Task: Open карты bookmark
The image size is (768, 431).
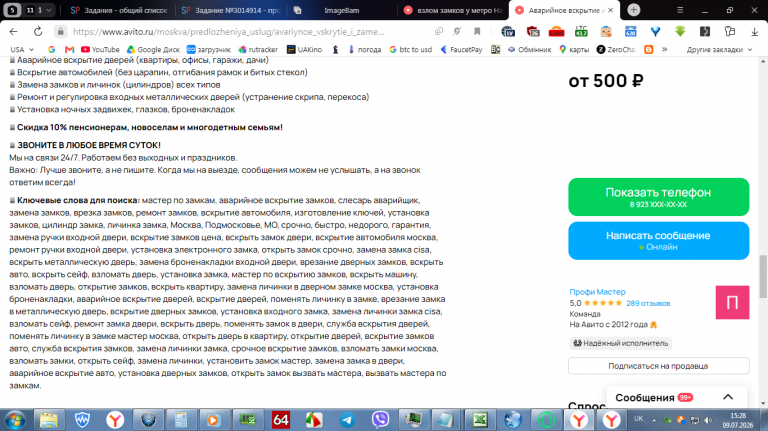Action: coord(574,49)
